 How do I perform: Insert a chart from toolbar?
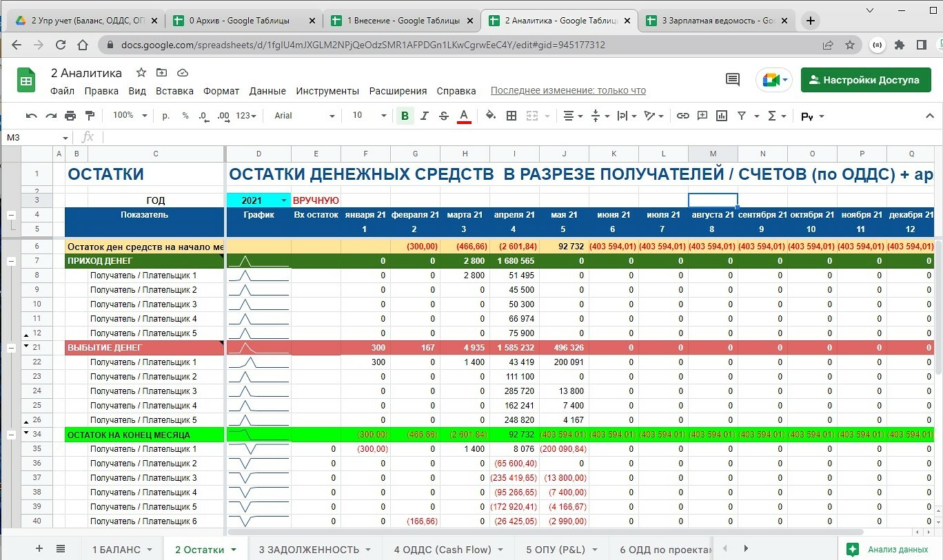(x=722, y=116)
